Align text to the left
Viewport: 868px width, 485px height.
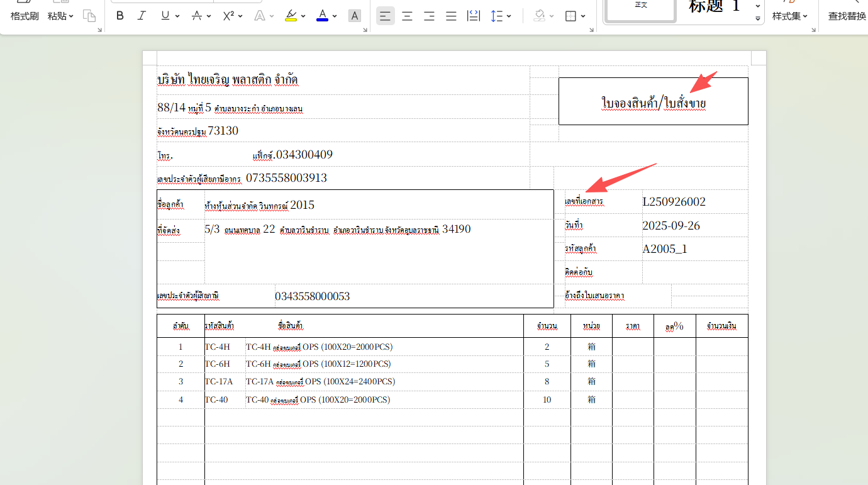pos(385,16)
